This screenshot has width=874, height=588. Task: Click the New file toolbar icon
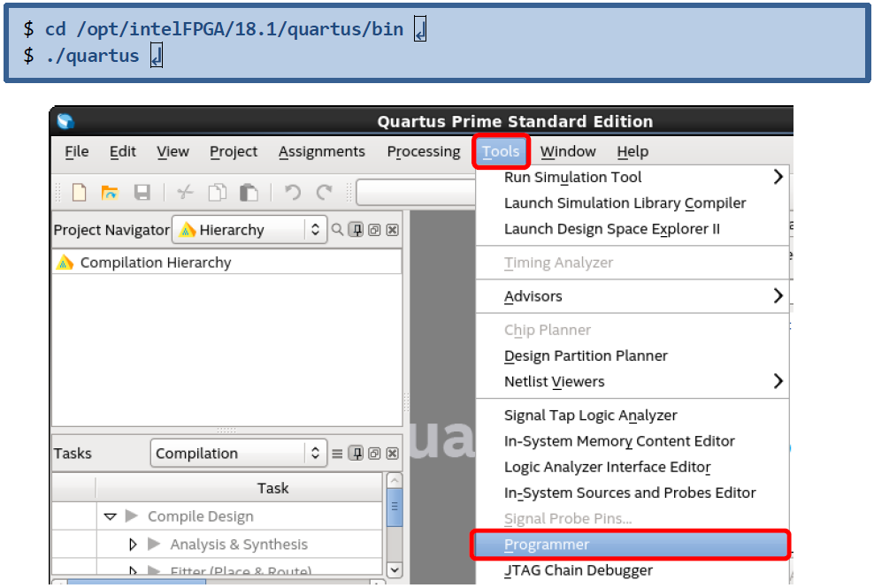coord(80,193)
